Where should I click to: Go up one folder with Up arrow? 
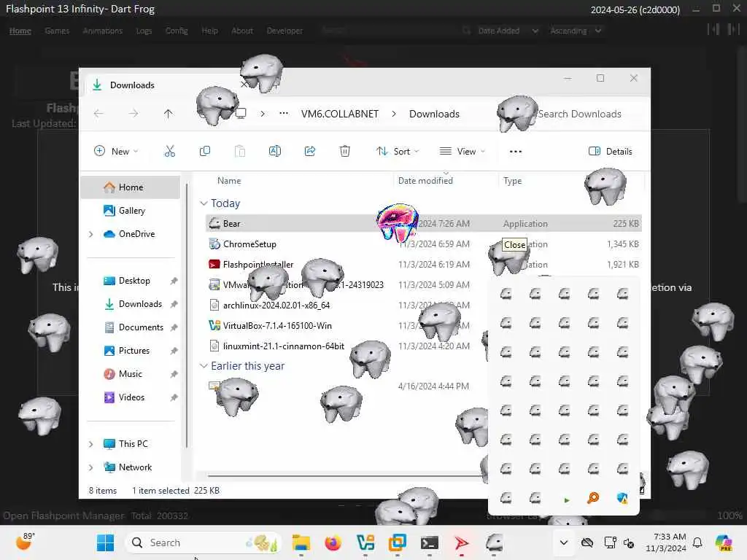click(x=169, y=114)
